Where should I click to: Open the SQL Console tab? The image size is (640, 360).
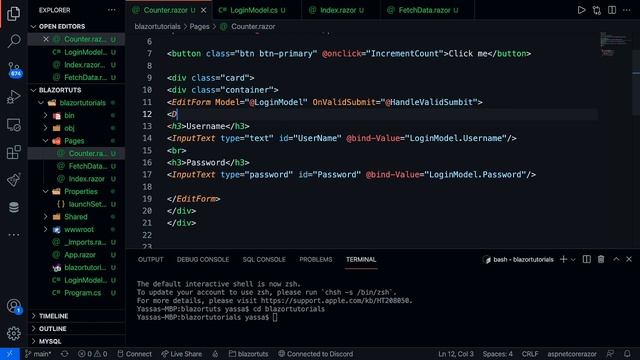264,260
